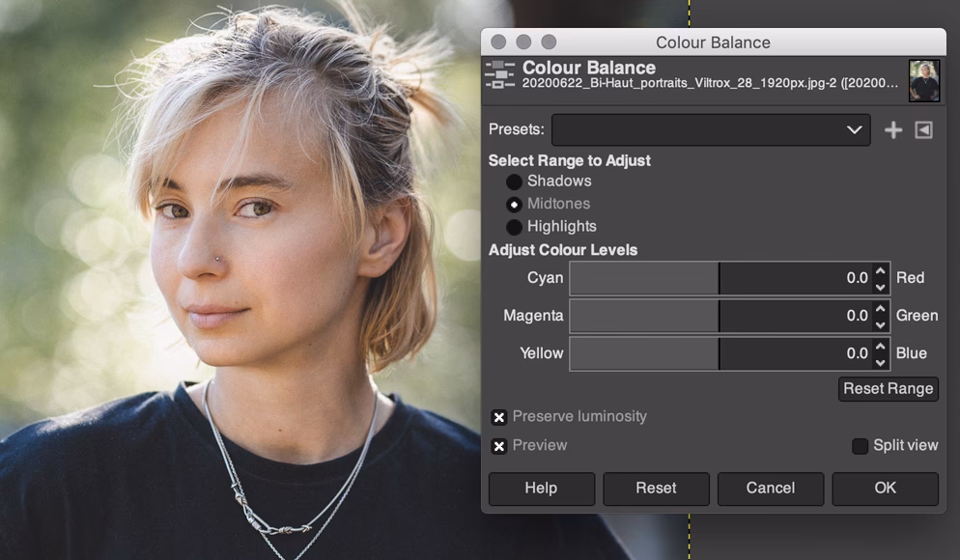Disable the Preview checkbox
Image resolution: width=960 pixels, height=560 pixels.
pyautogui.click(x=499, y=446)
